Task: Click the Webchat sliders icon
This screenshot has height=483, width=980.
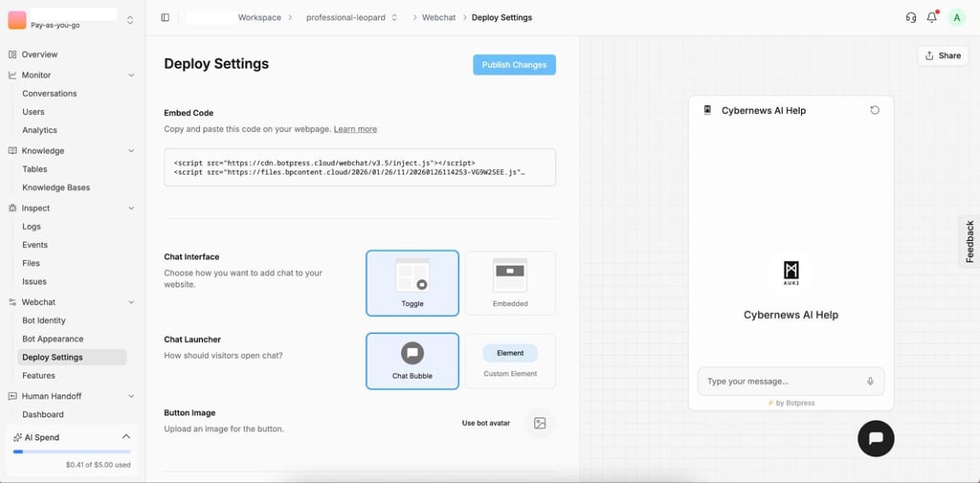Action: [12, 302]
